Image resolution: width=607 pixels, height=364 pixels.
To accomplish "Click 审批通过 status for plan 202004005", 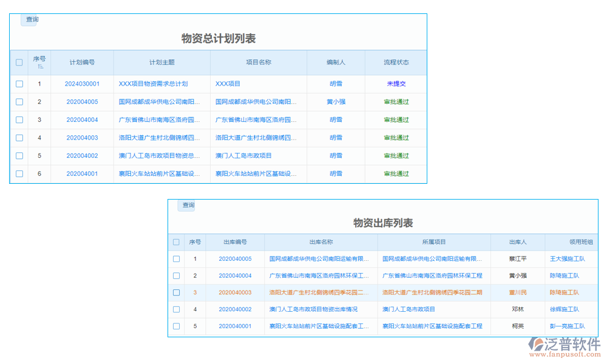I will pyautogui.click(x=397, y=102).
